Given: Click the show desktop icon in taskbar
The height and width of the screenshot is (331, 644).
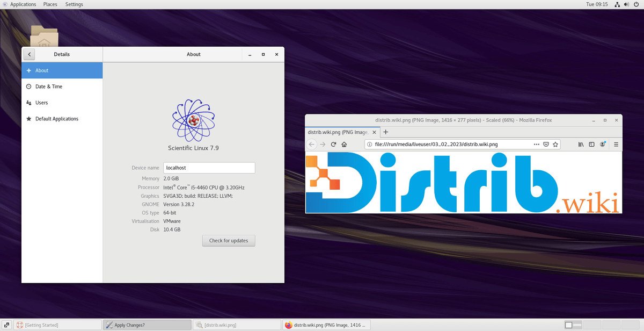Looking at the screenshot, I should (6, 325).
